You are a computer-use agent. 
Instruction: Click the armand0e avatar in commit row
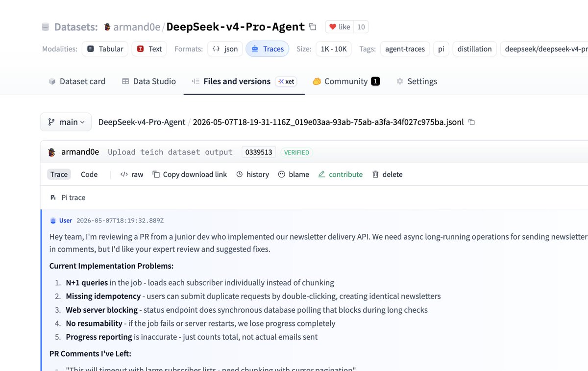pos(52,152)
